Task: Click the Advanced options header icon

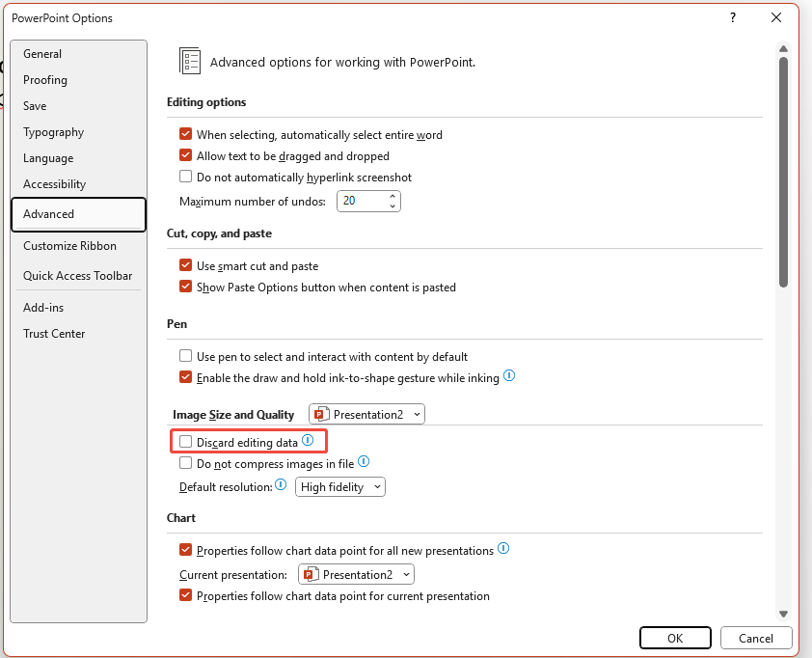Action: (x=190, y=60)
